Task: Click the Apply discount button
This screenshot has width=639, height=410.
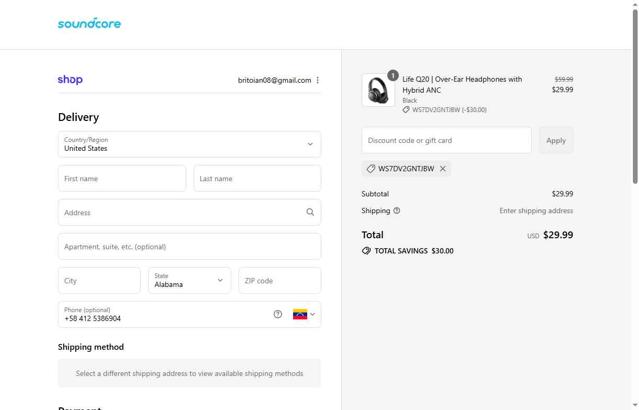Action: (x=556, y=140)
